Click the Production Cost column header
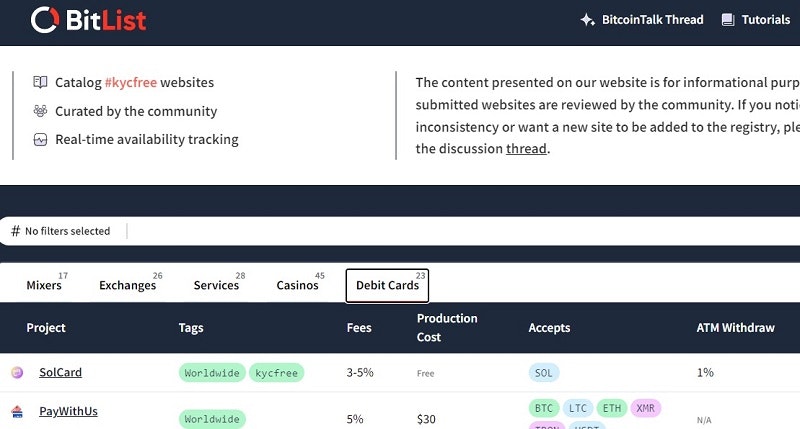Screen dimensions: 800x429 pos(447,327)
